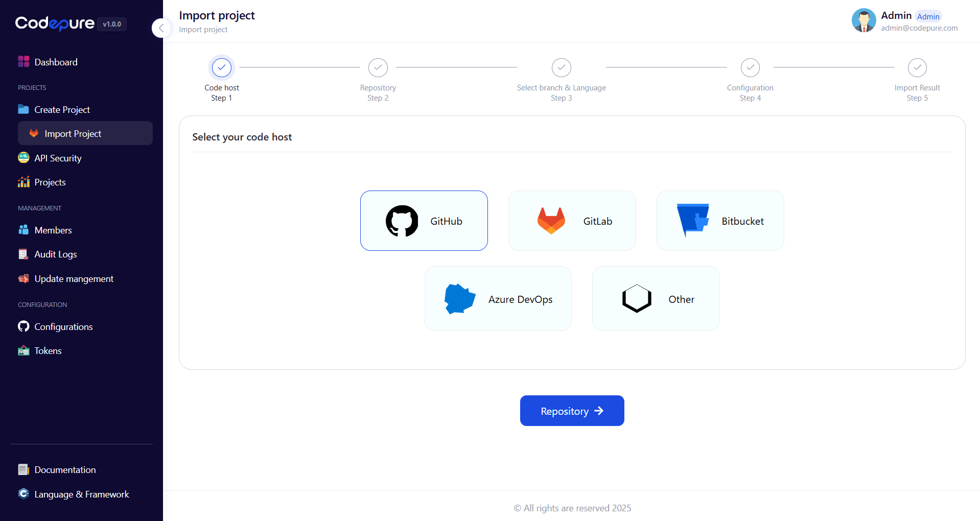Click the Language & Framework icon
Screen dimensions: 980x521
click(24, 493)
